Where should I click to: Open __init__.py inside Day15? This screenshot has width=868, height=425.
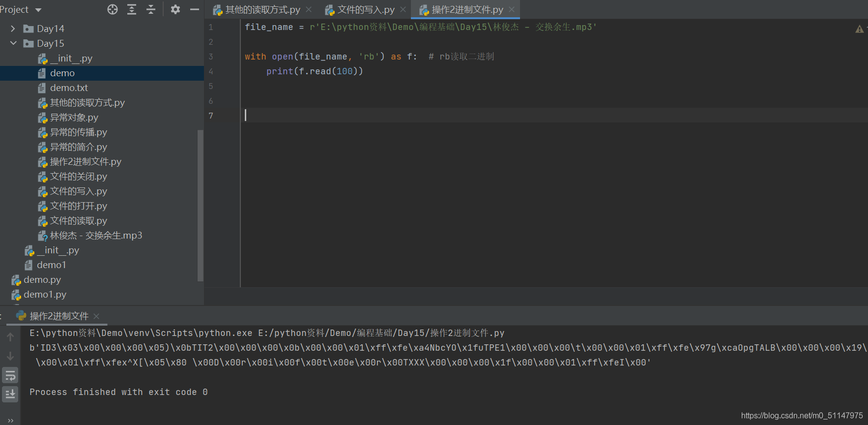point(65,58)
